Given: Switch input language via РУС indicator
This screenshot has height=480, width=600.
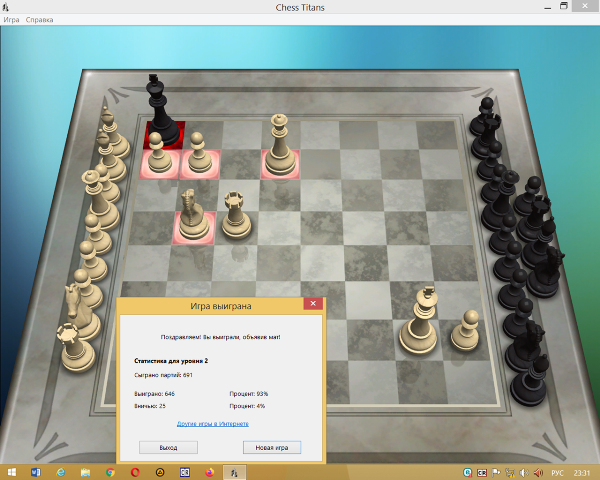Looking at the screenshot, I should (558, 472).
